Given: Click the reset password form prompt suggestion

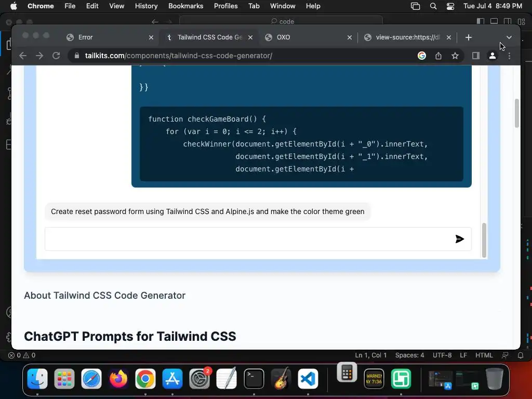Looking at the screenshot, I should 208,211.
